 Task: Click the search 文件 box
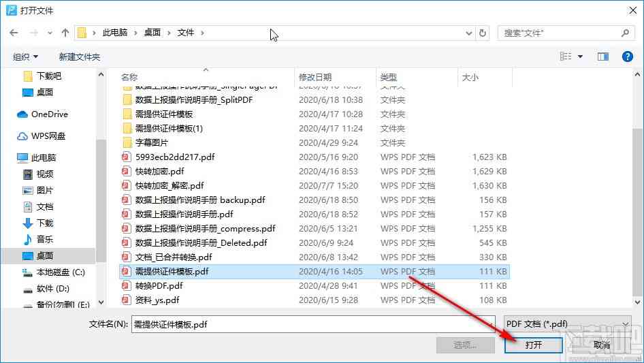(565, 33)
